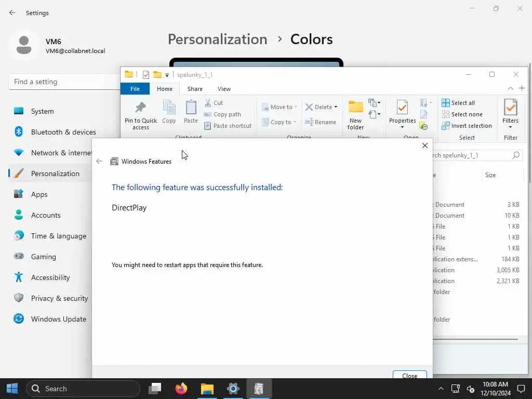Click the Size column header
This screenshot has height=399, width=532.
click(490, 175)
